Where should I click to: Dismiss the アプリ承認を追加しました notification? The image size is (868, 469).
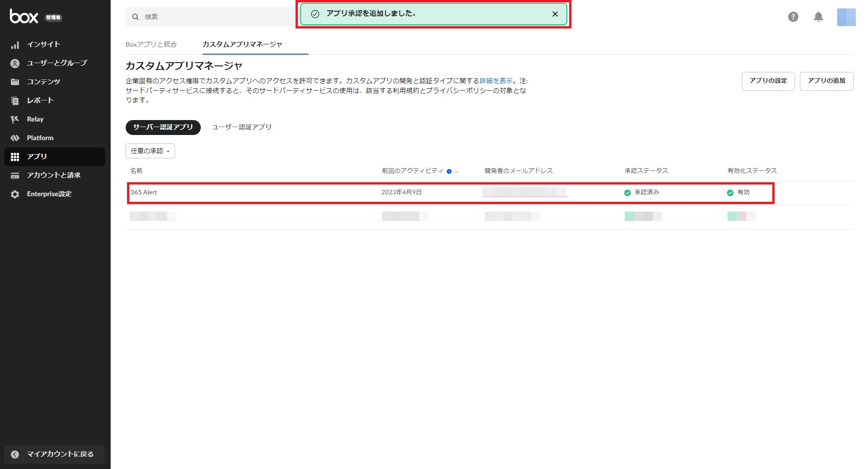pyautogui.click(x=555, y=14)
